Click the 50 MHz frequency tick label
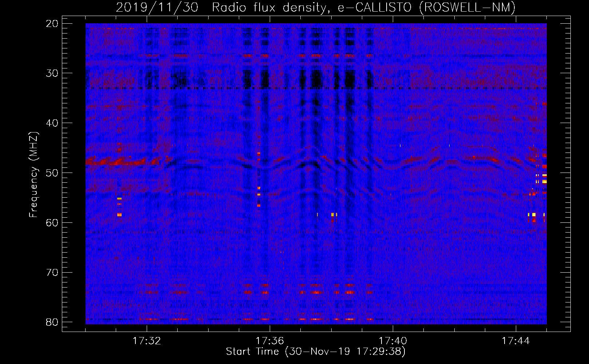This screenshot has height=364, width=589. pyautogui.click(x=52, y=173)
